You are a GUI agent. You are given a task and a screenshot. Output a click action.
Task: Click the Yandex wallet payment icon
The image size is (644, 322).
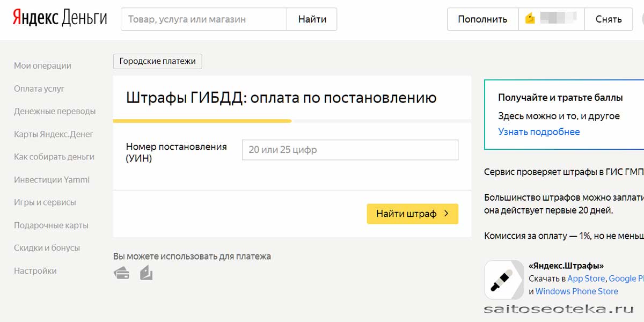pos(147,273)
